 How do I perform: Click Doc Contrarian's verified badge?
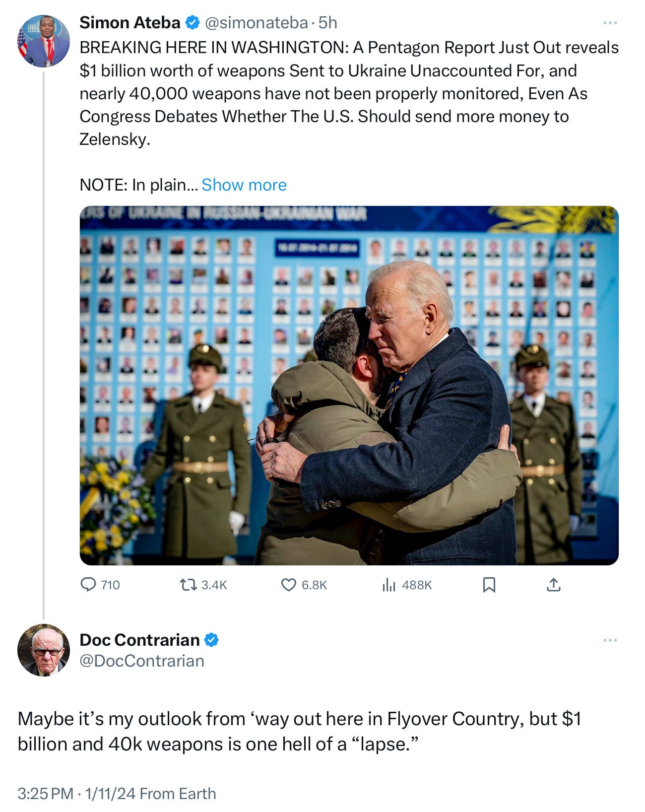click(x=212, y=640)
